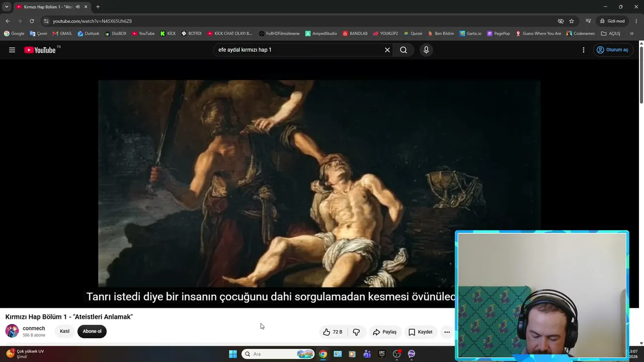The width and height of the screenshot is (644, 362).
Task: Join the channel with Katıl
Action: point(65,331)
